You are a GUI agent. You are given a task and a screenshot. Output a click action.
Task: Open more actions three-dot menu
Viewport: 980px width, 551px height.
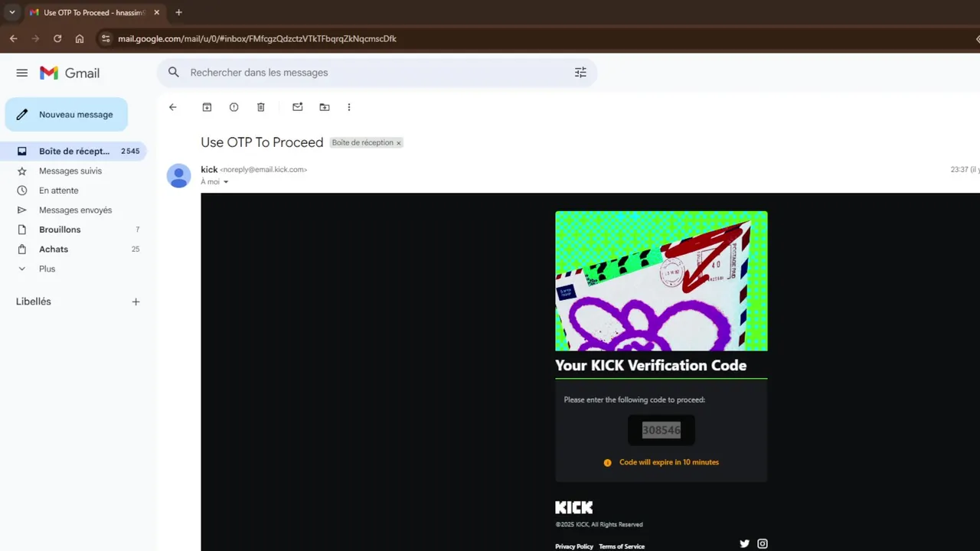coord(349,107)
